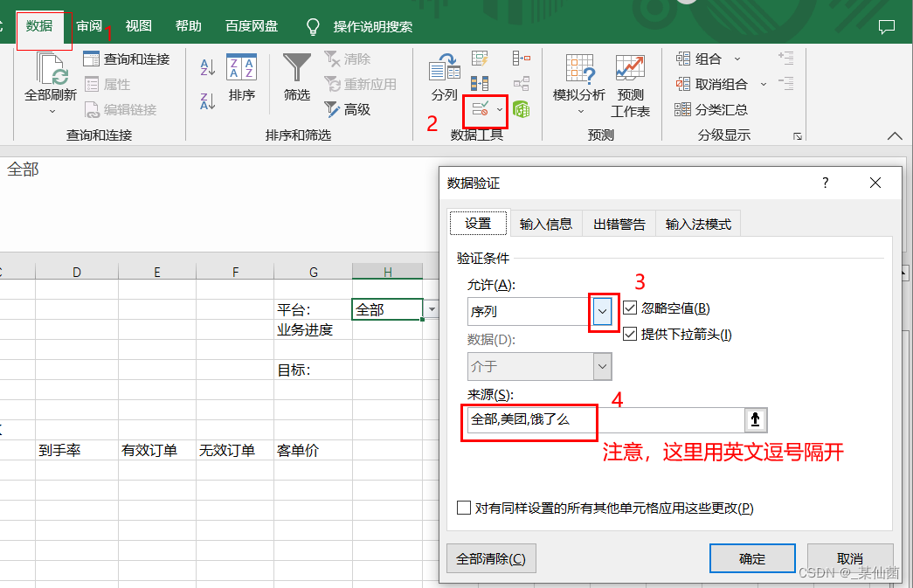This screenshot has width=913, height=588.
Task: Open 查询和连接 queries and connections pane
Action: [x=127, y=59]
